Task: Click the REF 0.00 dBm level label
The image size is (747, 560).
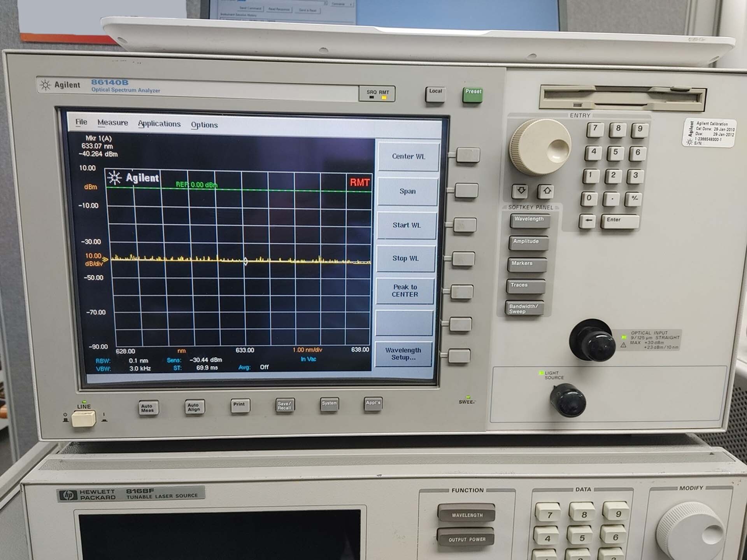Action: click(x=196, y=185)
